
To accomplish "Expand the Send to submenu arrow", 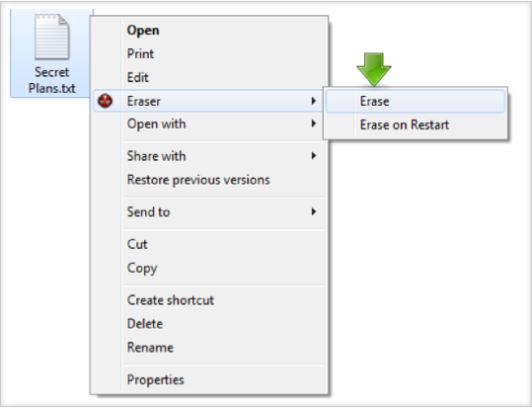I will (314, 212).
